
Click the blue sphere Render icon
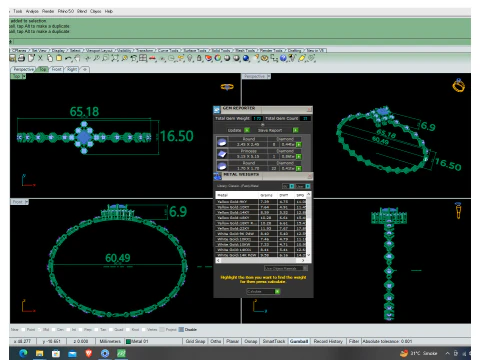[246, 58]
